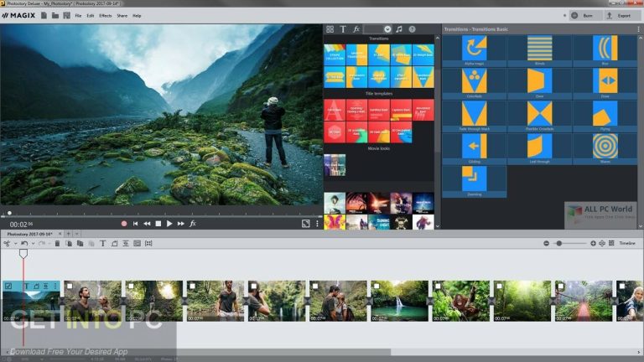
Task: Select the Flexible Crossfade transition
Action: coord(539,116)
